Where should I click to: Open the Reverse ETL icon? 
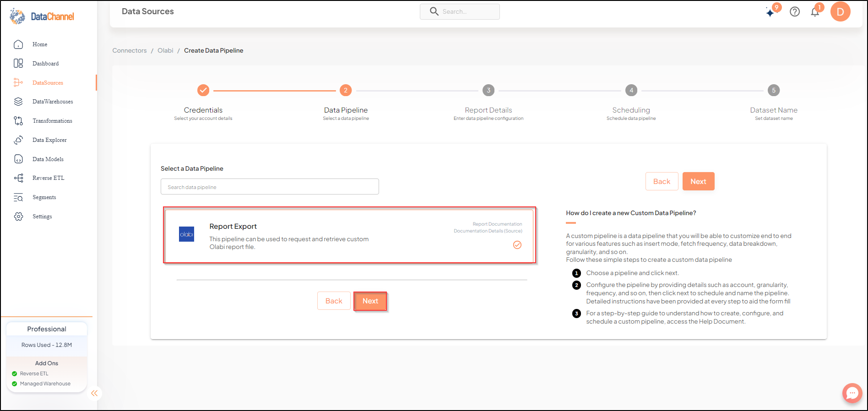tap(18, 178)
